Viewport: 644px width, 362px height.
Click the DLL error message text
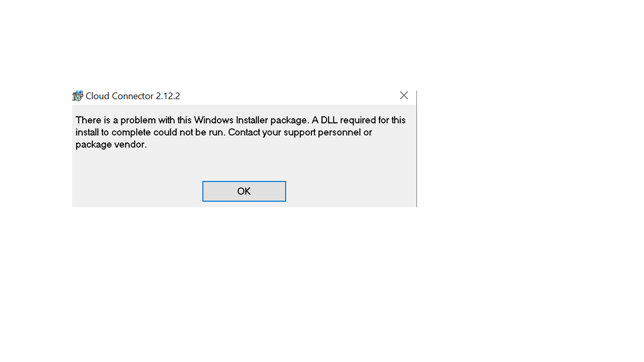(240, 132)
